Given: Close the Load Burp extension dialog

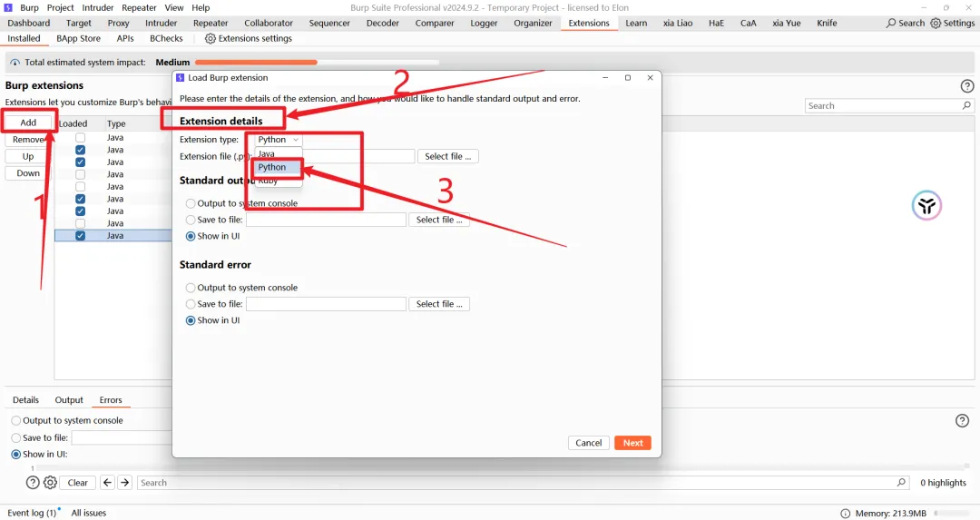Looking at the screenshot, I should 650,77.
